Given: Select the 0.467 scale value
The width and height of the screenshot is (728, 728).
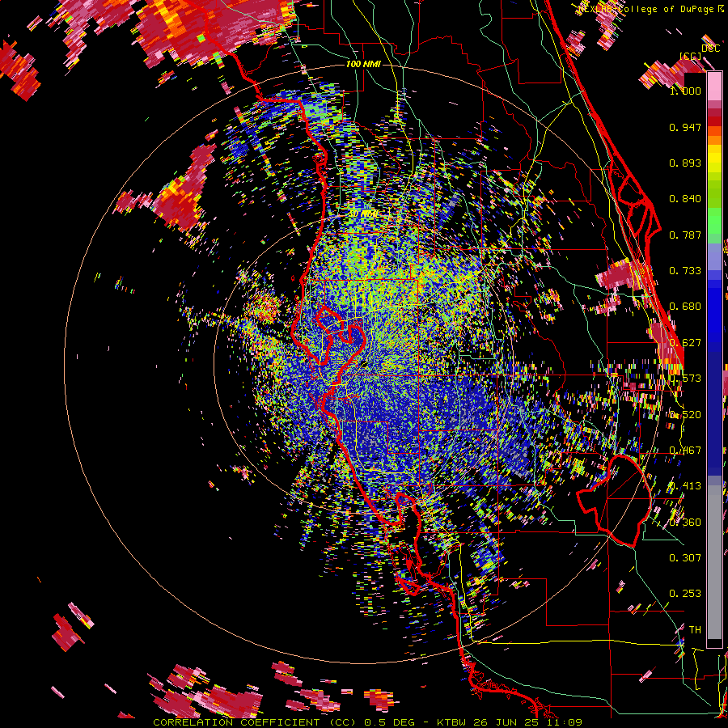Looking at the screenshot, I should (x=685, y=451).
